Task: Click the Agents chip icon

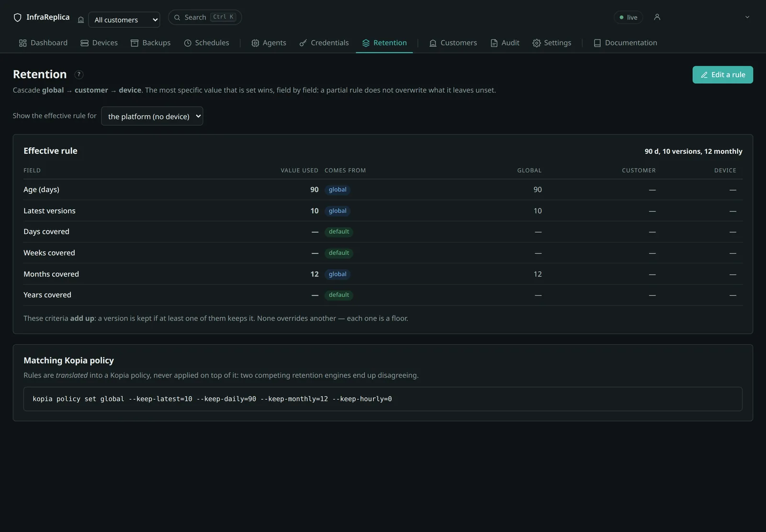Action: pos(255,43)
